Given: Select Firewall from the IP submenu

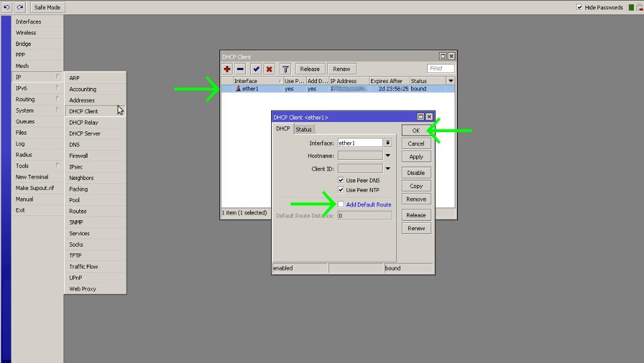Looking at the screenshot, I should 79,155.
